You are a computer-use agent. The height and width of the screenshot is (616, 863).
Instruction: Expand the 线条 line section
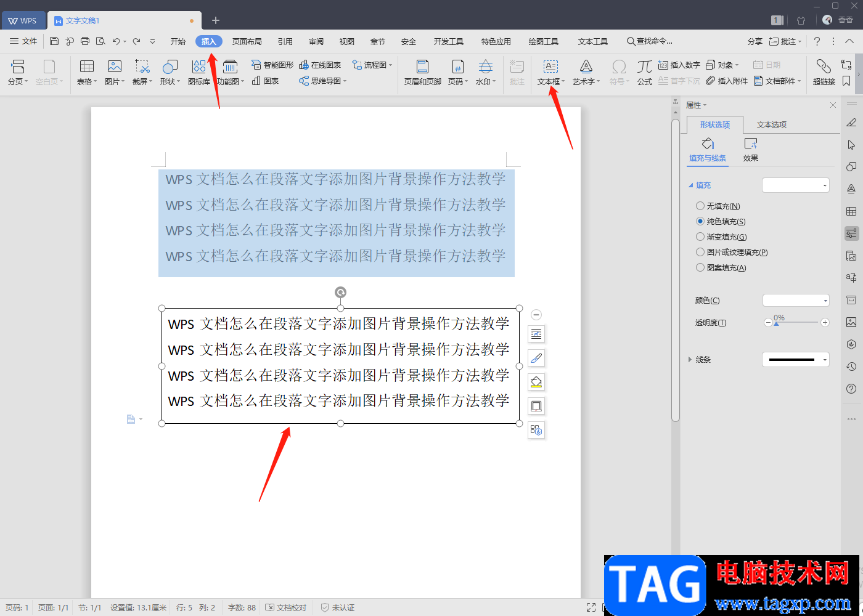coord(690,360)
